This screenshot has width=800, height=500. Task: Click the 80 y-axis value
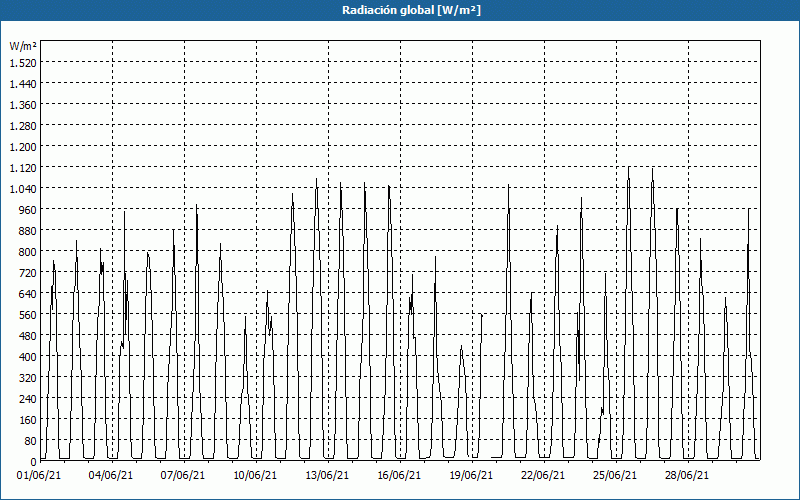click(31, 441)
